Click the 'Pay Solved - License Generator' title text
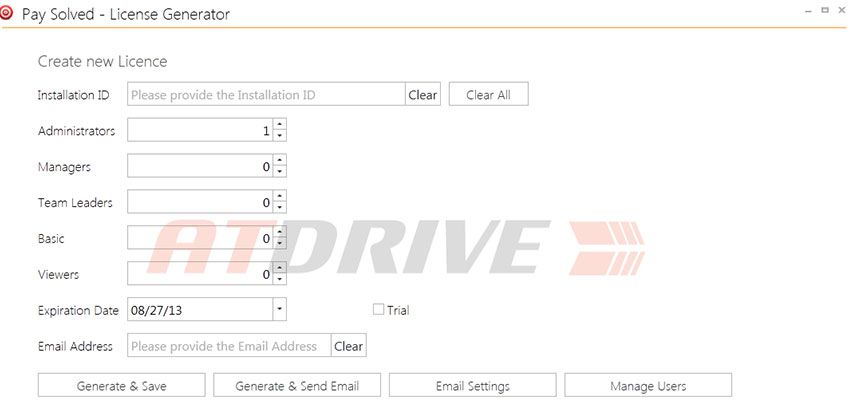The image size is (850, 400). pyautogui.click(x=126, y=15)
